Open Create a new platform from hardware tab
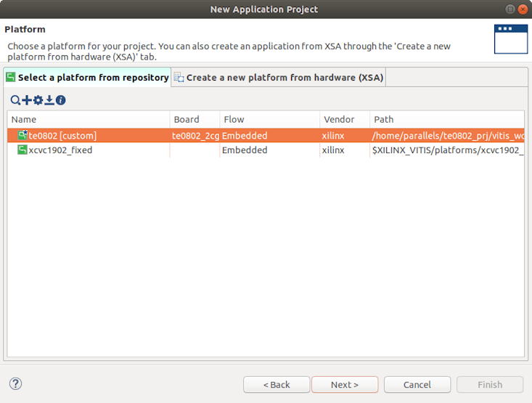 coord(279,78)
